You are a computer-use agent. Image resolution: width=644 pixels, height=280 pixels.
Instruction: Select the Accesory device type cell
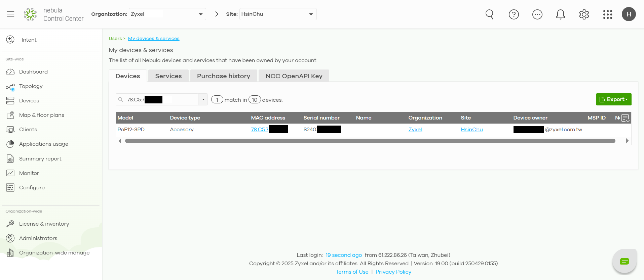[x=182, y=130]
